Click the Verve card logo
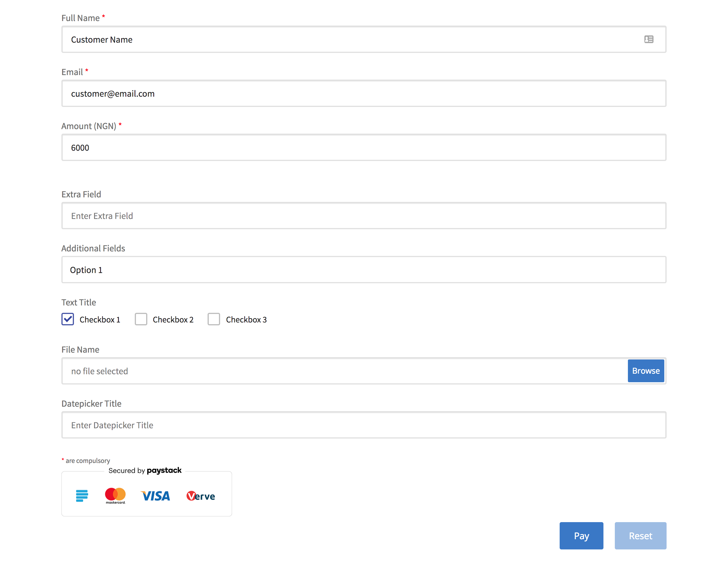728x579 pixels. [200, 496]
